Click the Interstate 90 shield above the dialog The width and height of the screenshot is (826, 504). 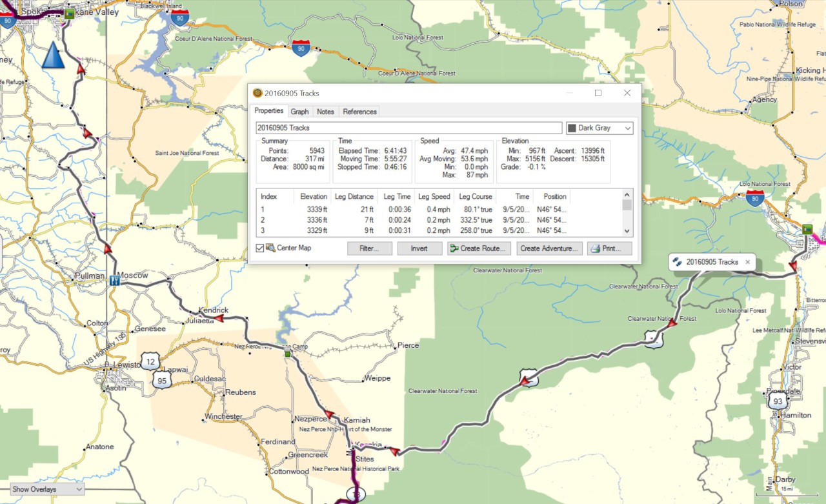pos(300,47)
